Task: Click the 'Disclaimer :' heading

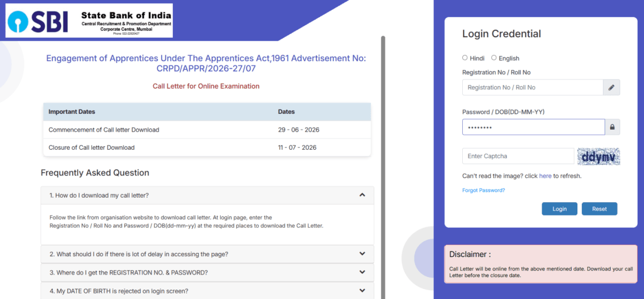Action: click(x=470, y=254)
